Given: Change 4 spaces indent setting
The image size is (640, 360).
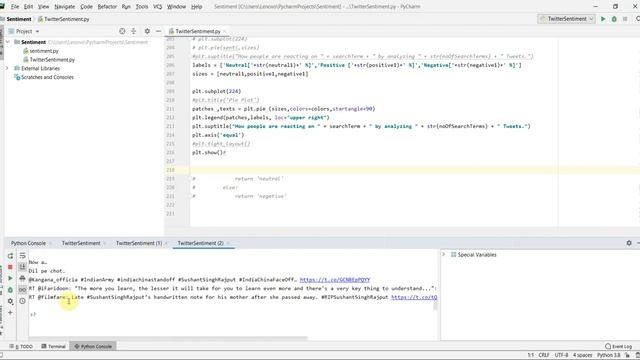Looking at the screenshot, I should click(x=582, y=355).
